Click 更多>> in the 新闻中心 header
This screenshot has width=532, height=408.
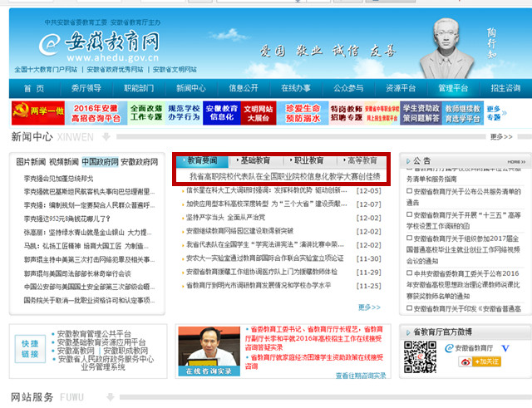click(x=501, y=136)
